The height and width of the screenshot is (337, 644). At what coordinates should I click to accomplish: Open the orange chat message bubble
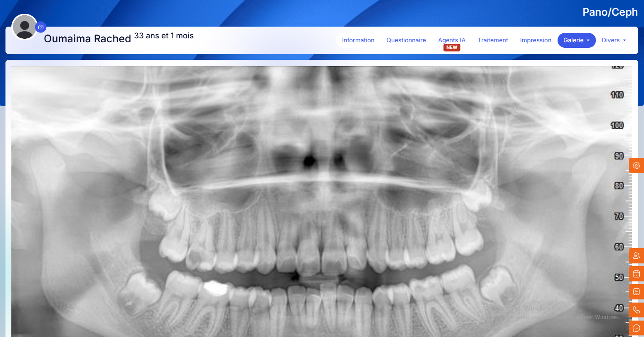click(x=636, y=328)
